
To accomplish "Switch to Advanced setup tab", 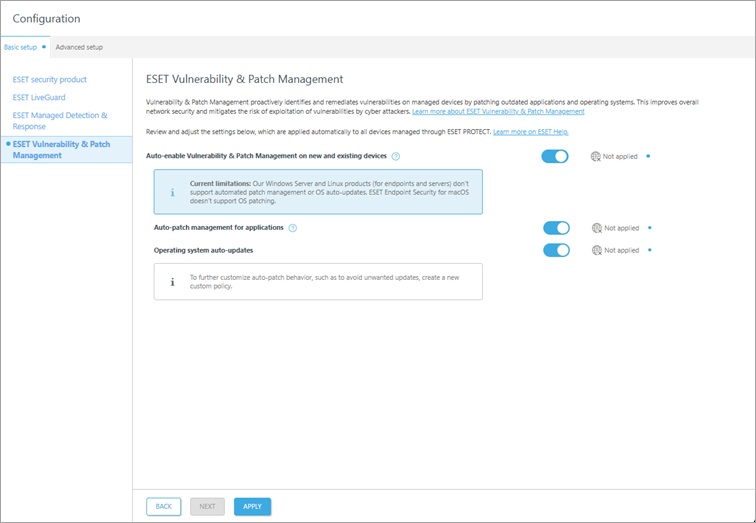I will point(79,47).
